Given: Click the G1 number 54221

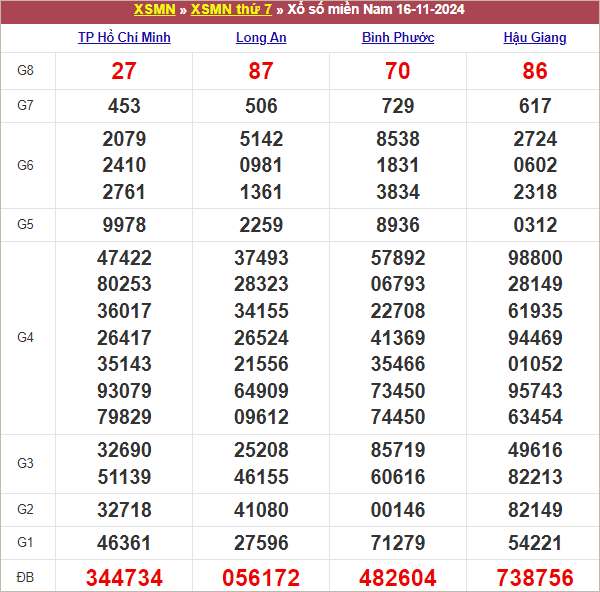Looking at the screenshot, I should [x=535, y=543].
